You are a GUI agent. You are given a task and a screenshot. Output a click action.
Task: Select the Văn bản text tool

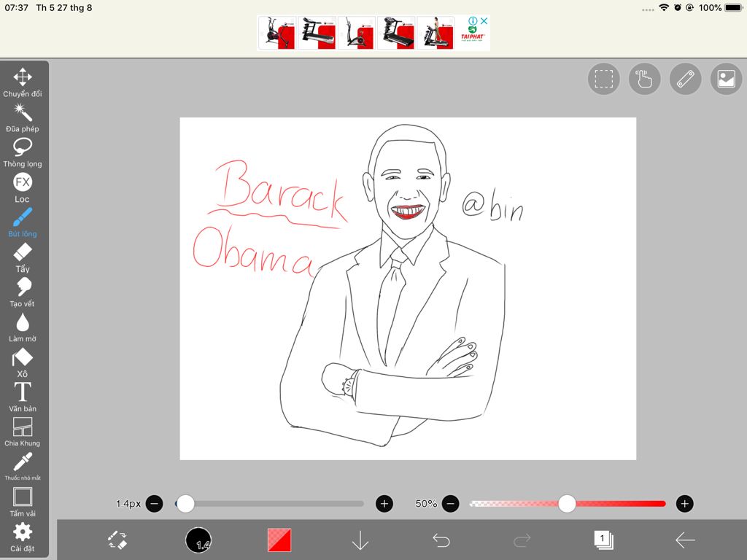click(x=23, y=397)
